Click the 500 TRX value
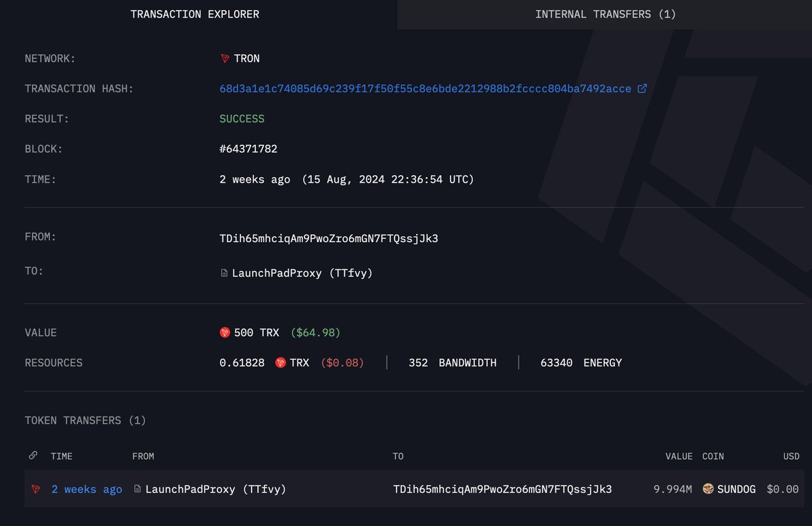 pyautogui.click(x=256, y=333)
